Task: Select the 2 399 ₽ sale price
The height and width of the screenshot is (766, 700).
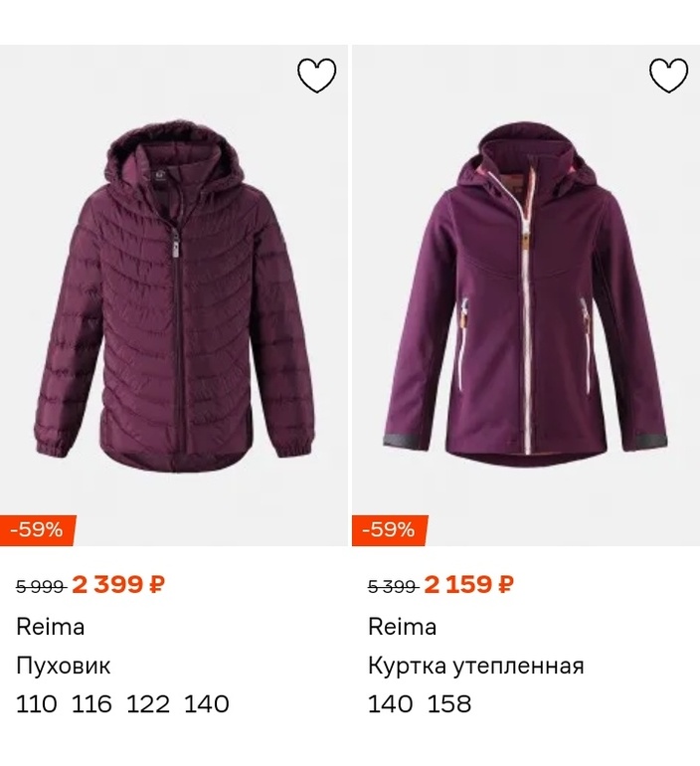Action: 118,585
